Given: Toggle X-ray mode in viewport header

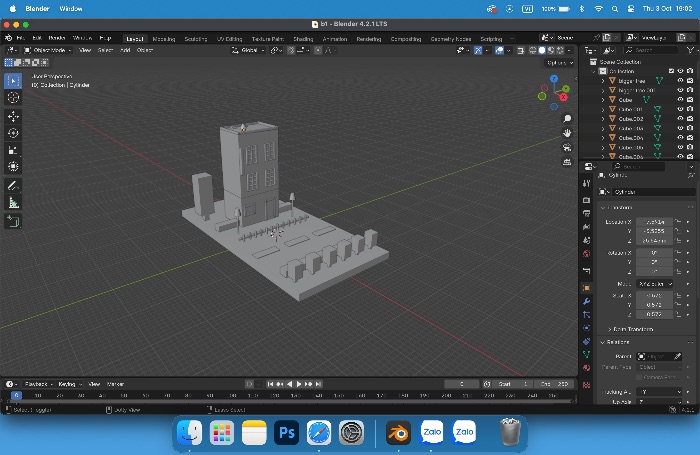Looking at the screenshot, I should [521, 50].
